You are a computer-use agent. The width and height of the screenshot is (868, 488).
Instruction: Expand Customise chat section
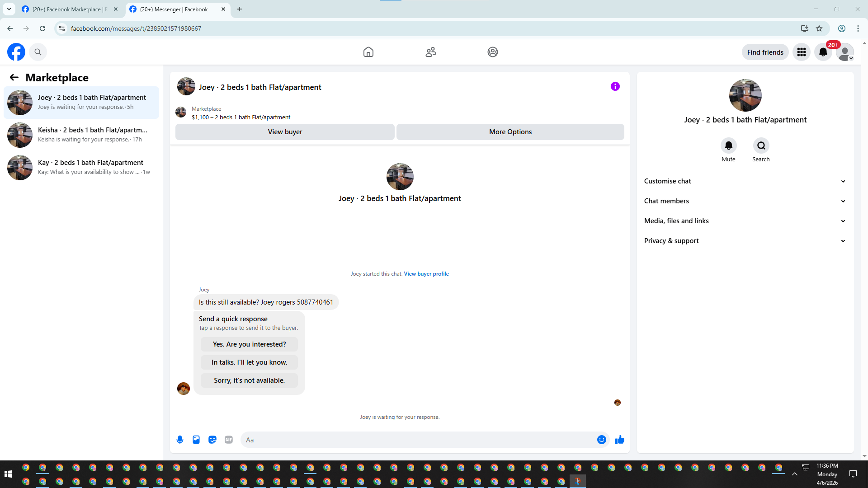pyautogui.click(x=745, y=181)
